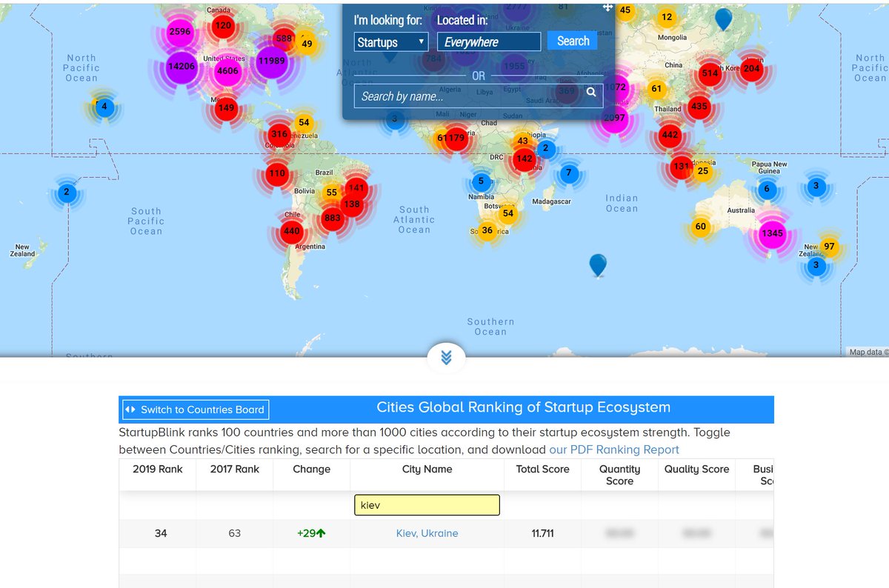Click the red 149 cluster near Mexico

pyautogui.click(x=226, y=107)
